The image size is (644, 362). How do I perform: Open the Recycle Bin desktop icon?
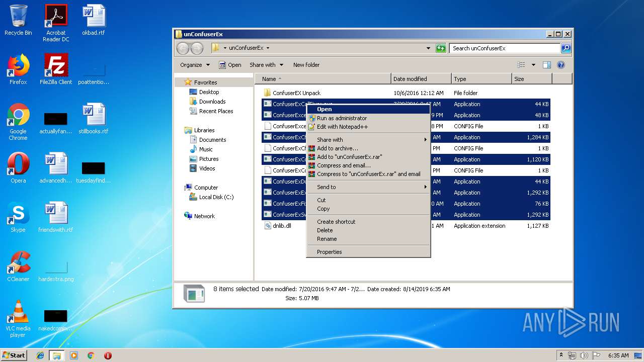coord(18,20)
